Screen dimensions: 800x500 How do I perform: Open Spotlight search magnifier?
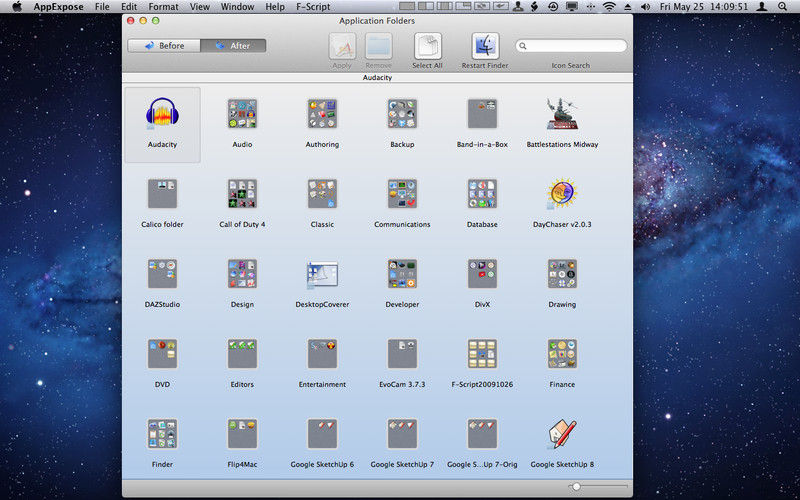coord(783,7)
